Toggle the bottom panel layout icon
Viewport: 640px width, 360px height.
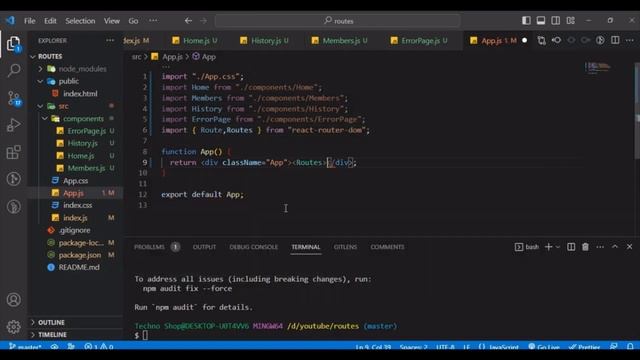click(x=541, y=20)
